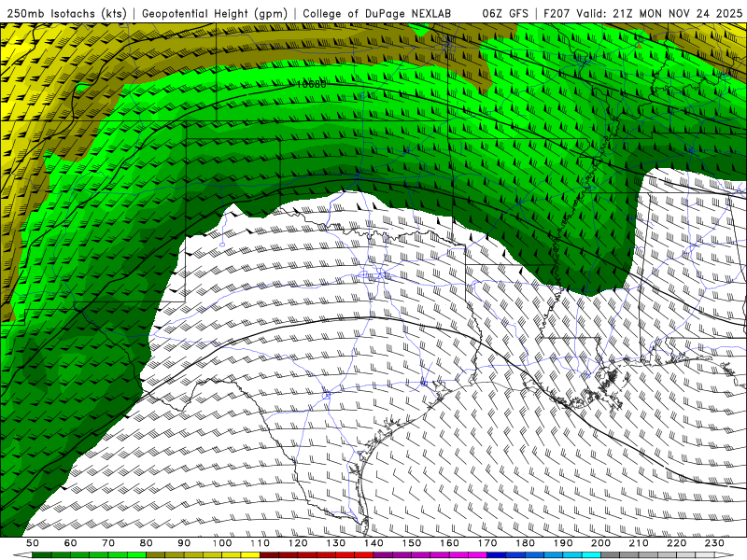The width and height of the screenshot is (747, 560).
Task: Click the legend value "170"
Action: (x=487, y=543)
